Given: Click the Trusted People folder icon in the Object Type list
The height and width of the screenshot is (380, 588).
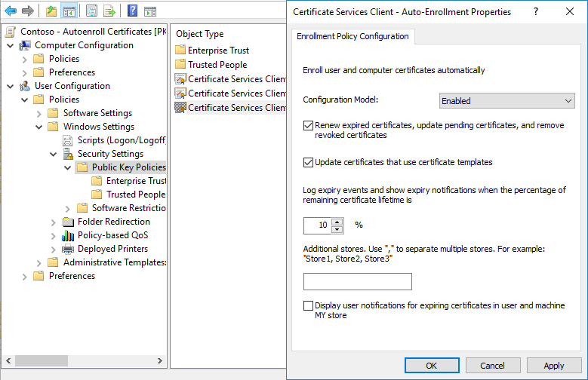Looking at the screenshot, I should [x=180, y=64].
